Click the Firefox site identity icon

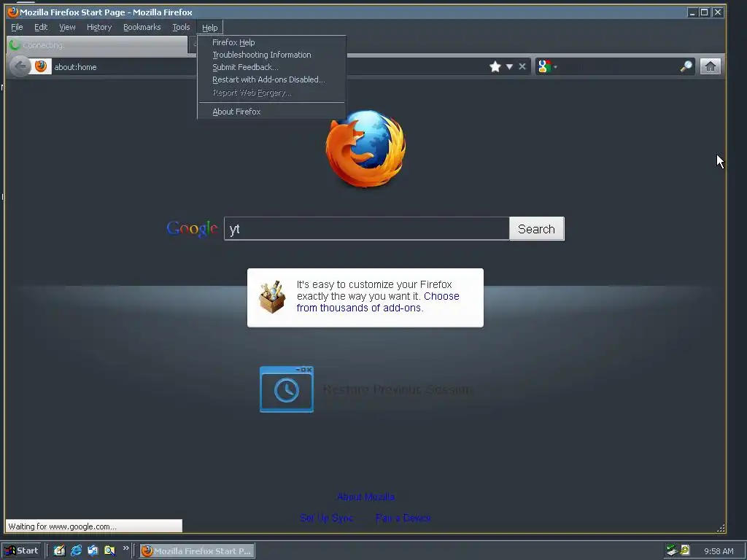click(x=41, y=66)
